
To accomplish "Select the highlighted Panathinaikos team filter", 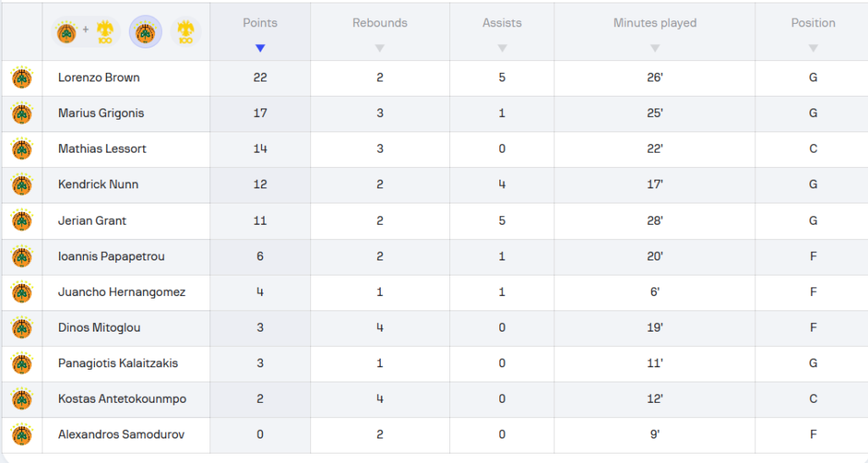I will pyautogui.click(x=146, y=32).
